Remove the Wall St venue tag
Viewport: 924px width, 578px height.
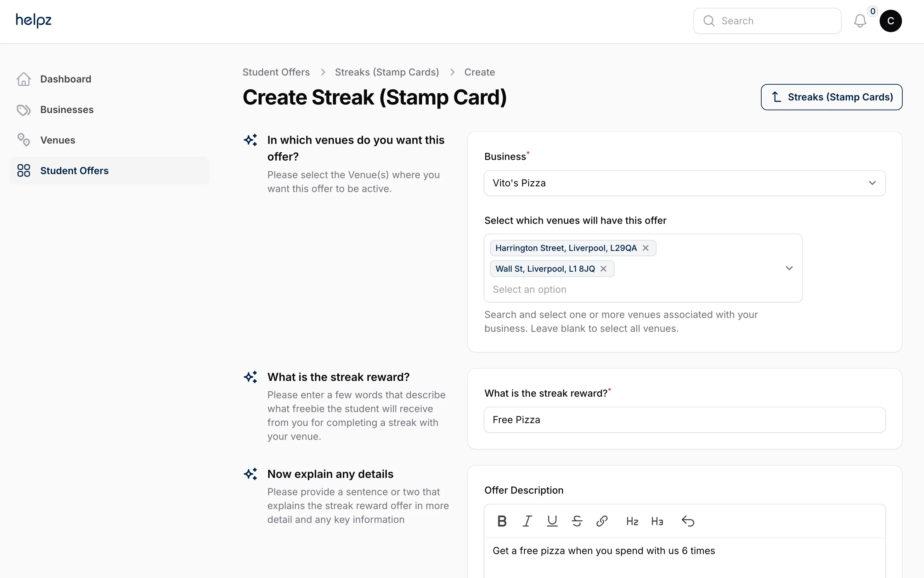(x=603, y=269)
